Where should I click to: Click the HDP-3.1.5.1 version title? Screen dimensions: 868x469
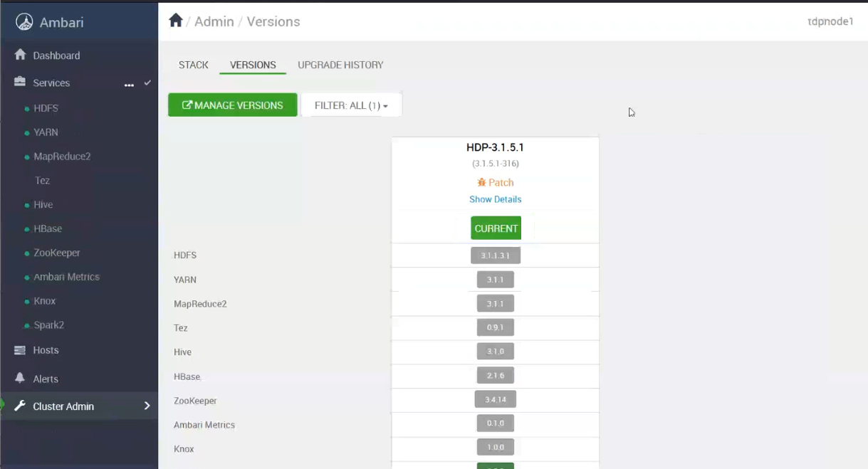495,147
